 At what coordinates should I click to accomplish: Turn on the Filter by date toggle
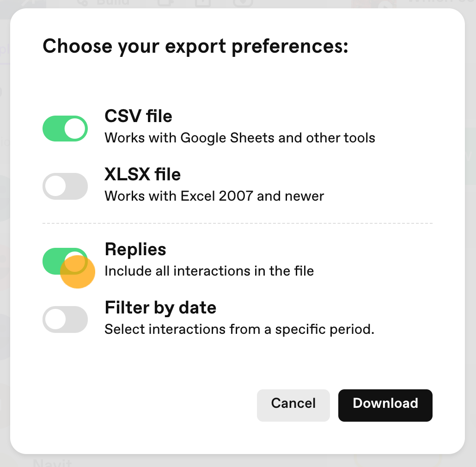65,320
